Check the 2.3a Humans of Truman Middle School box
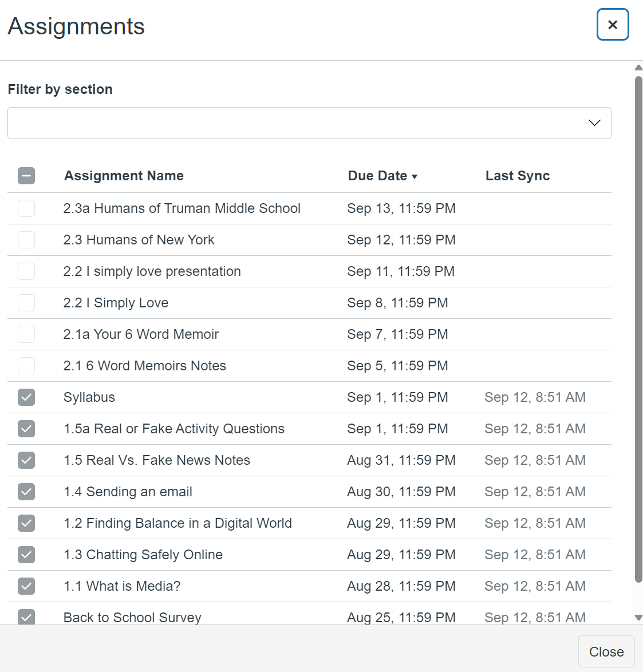 coord(26,208)
